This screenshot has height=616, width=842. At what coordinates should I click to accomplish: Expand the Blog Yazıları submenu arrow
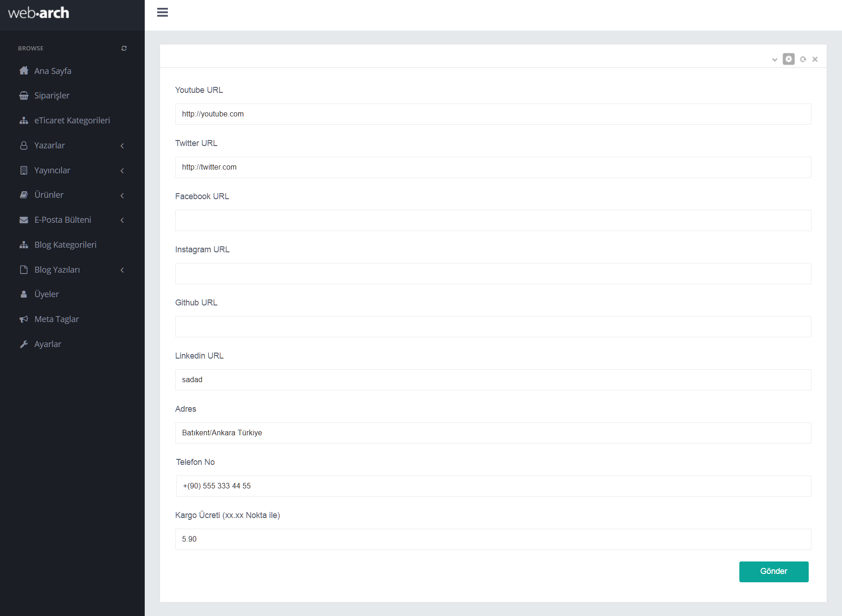122,270
